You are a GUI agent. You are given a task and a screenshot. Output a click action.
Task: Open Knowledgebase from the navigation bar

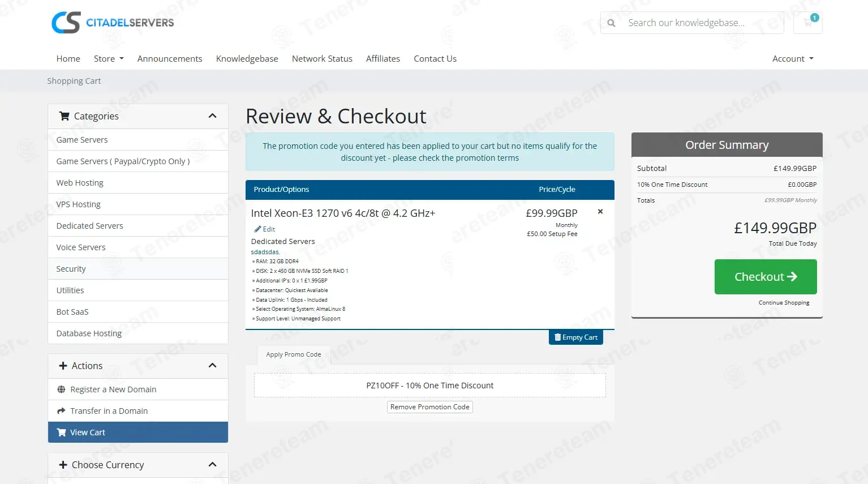pyautogui.click(x=247, y=59)
